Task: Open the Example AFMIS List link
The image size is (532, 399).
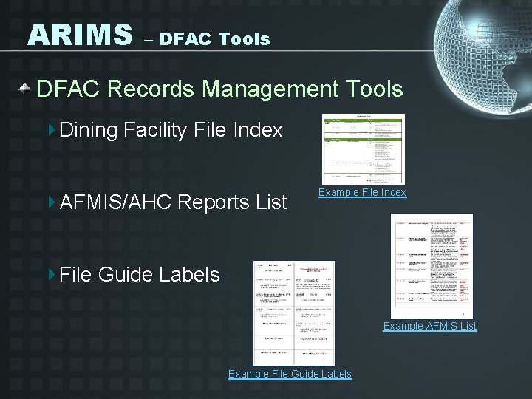Action: click(x=430, y=326)
